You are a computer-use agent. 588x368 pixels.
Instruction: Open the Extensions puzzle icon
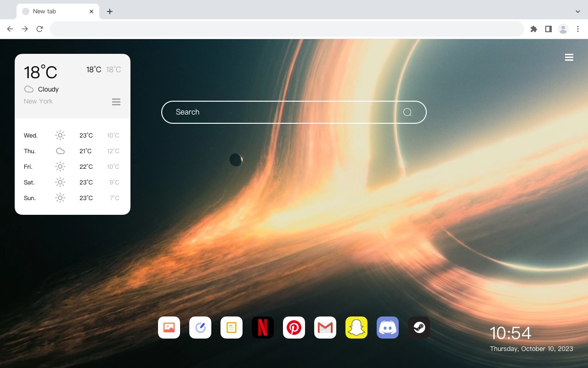(533, 29)
